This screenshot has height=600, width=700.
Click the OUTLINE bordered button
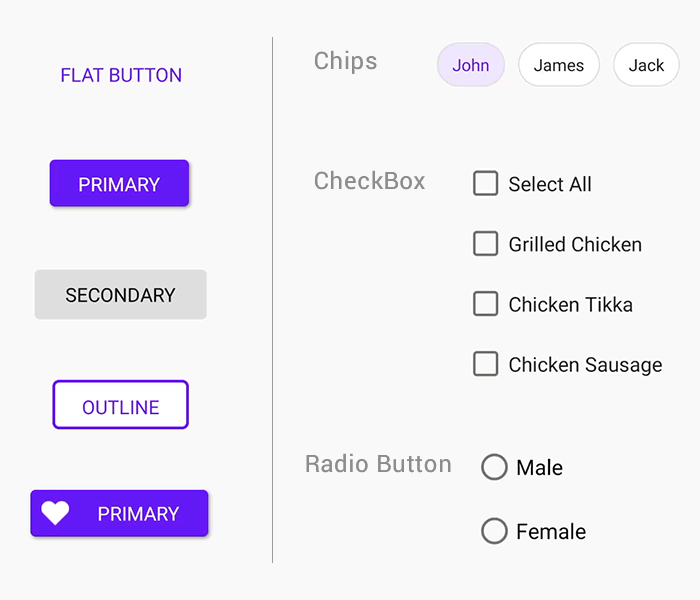pos(120,406)
